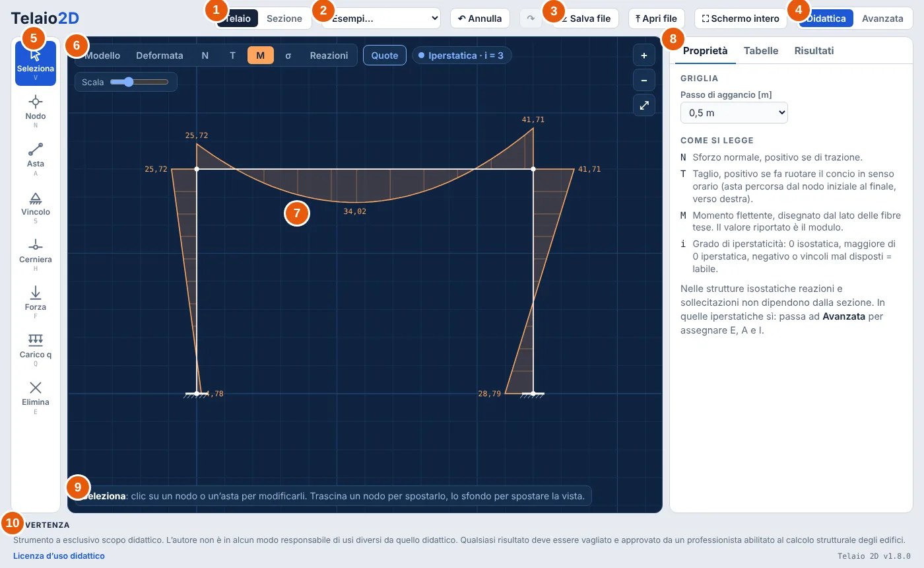The height and width of the screenshot is (568, 924).
Task: Show the M bending moment diagram
Action: (261, 55)
